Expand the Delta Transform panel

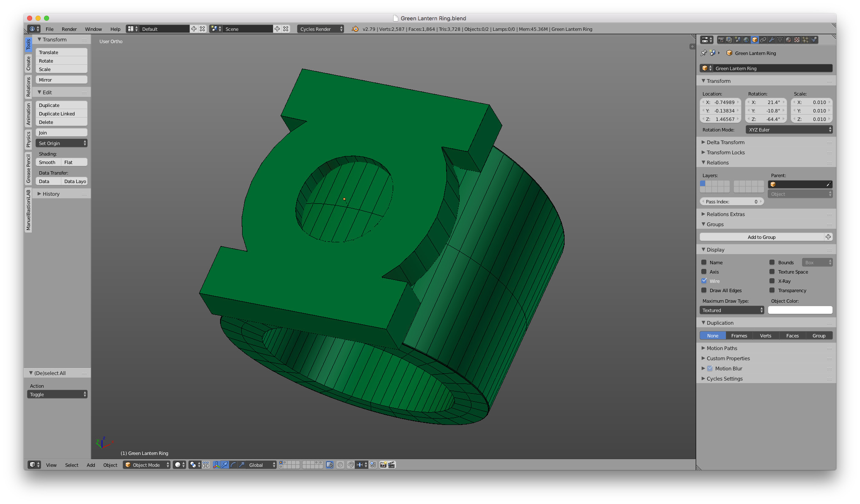point(725,142)
